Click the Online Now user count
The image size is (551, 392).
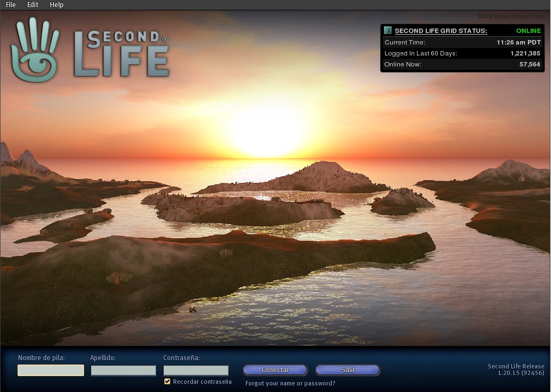pyautogui.click(x=530, y=64)
